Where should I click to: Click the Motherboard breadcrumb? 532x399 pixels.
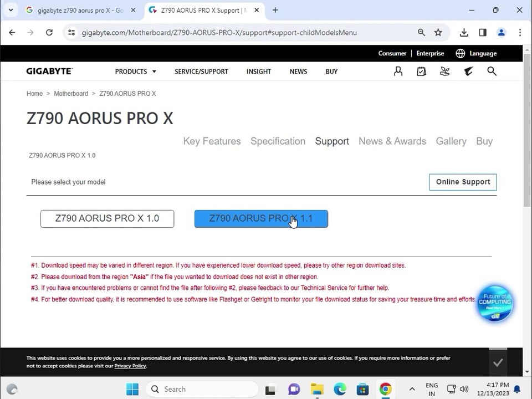(x=71, y=94)
